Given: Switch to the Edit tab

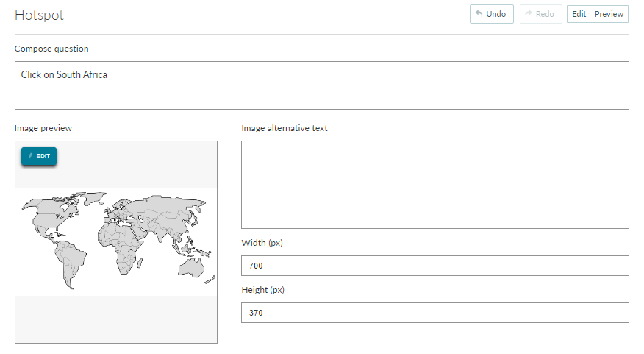Looking at the screenshot, I should (579, 14).
